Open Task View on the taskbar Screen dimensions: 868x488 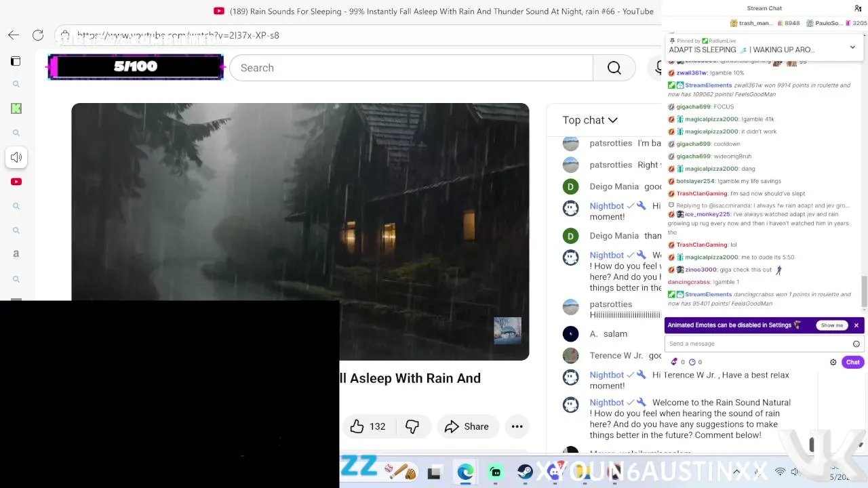click(434, 472)
